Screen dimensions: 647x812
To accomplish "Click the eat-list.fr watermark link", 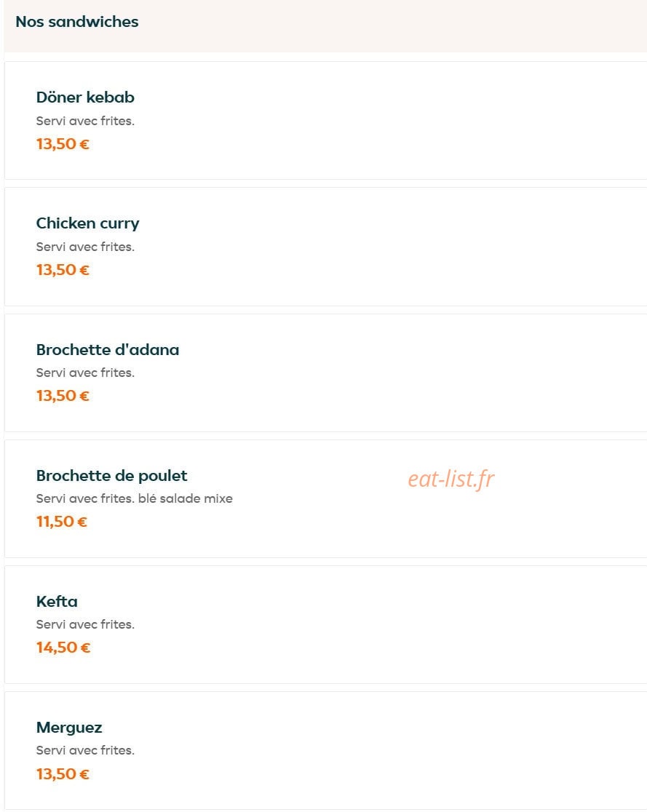I will [450, 479].
